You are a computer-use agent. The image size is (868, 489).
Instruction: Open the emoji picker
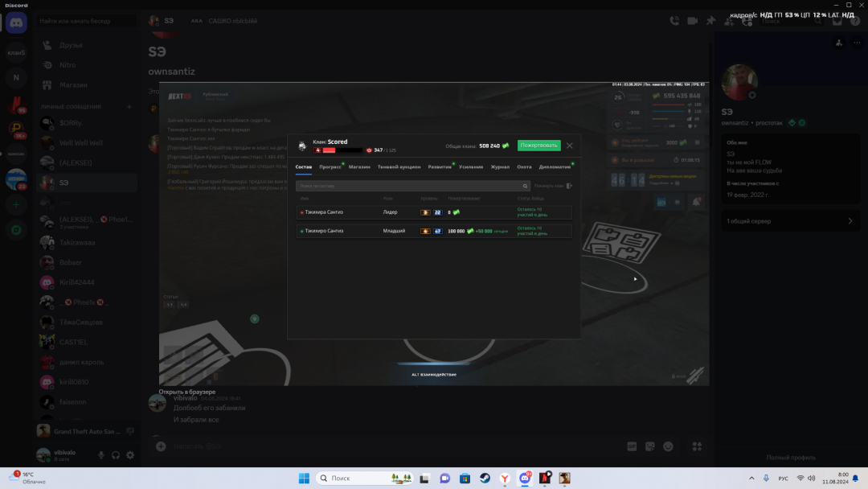coord(668,446)
